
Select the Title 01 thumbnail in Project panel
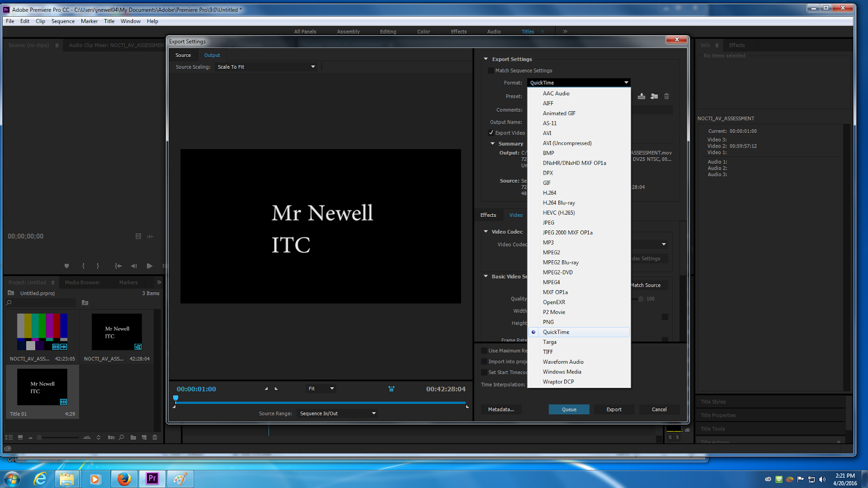coord(42,387)
